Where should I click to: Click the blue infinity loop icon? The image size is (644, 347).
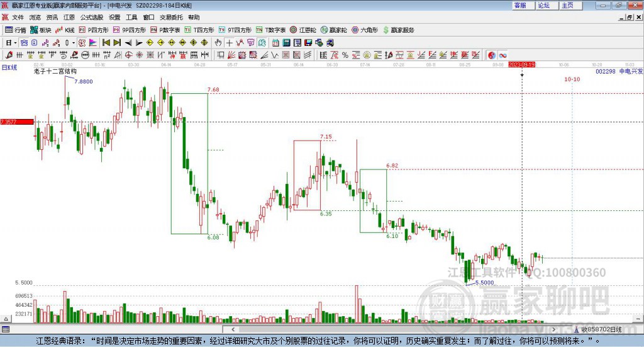click(502, 55)
